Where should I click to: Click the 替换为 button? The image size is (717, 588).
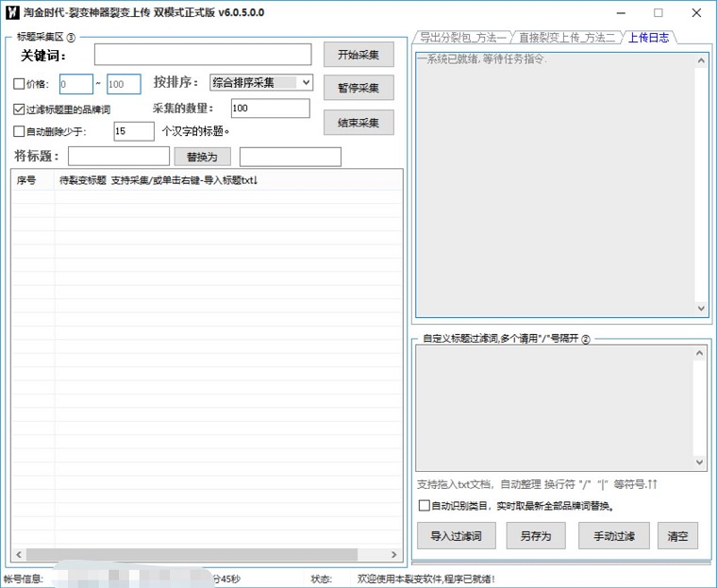point(202,157)
